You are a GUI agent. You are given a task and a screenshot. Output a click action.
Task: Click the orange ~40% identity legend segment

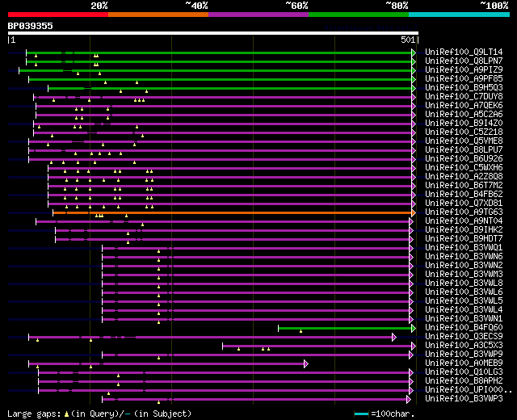[158, 15]
